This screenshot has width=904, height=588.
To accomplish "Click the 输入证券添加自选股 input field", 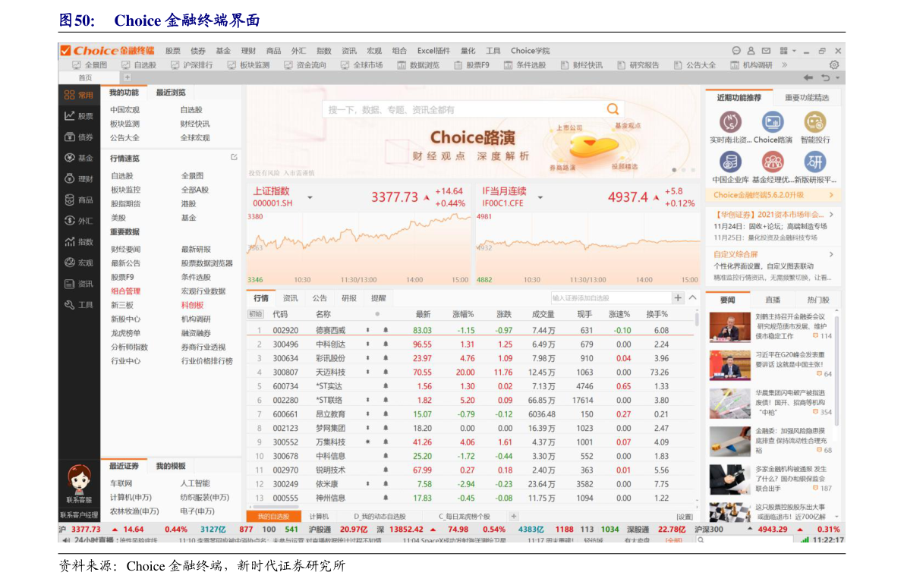I will [x=611, y=298].
